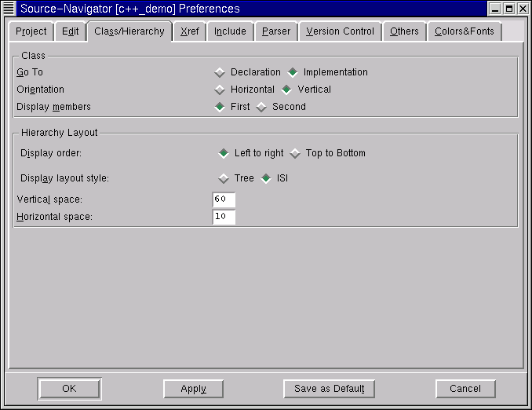Open the window menu icon in title bar
This screenshot has width=532, height=410.
(x=9, y=8)
